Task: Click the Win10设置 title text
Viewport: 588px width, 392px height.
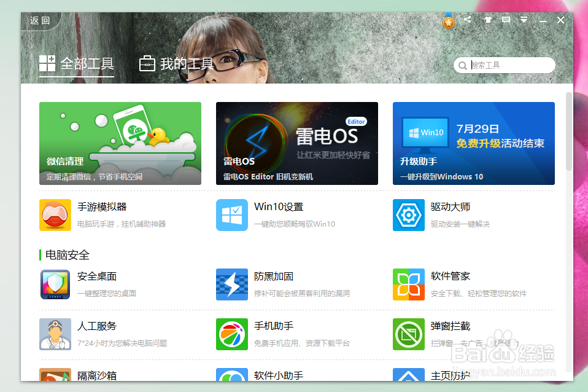Action: [279, 207]
